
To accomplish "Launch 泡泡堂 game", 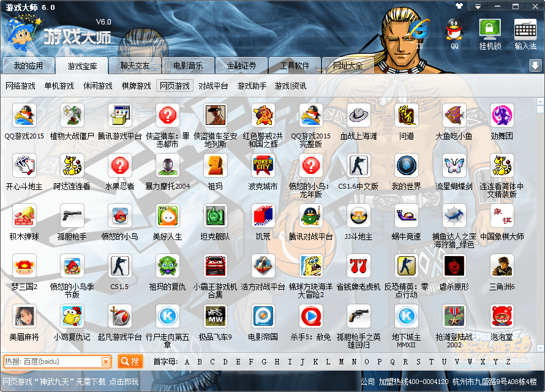I will click(x=502, y=316).
